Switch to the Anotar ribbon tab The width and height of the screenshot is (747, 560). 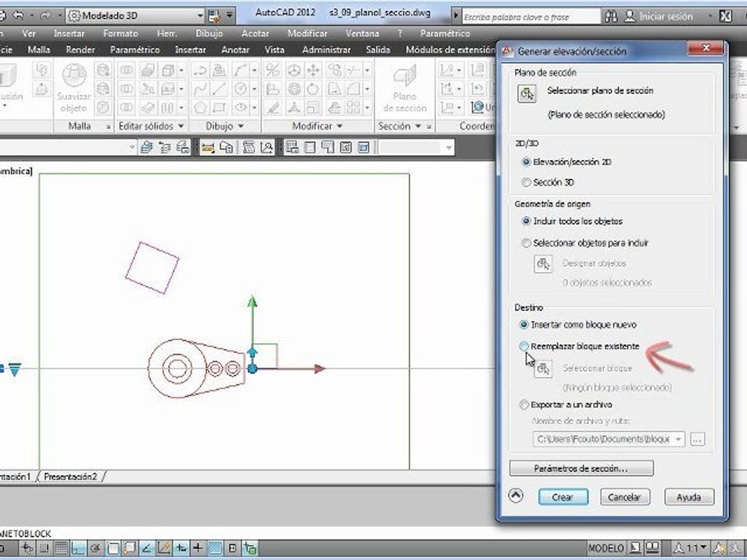click(235, 50)
